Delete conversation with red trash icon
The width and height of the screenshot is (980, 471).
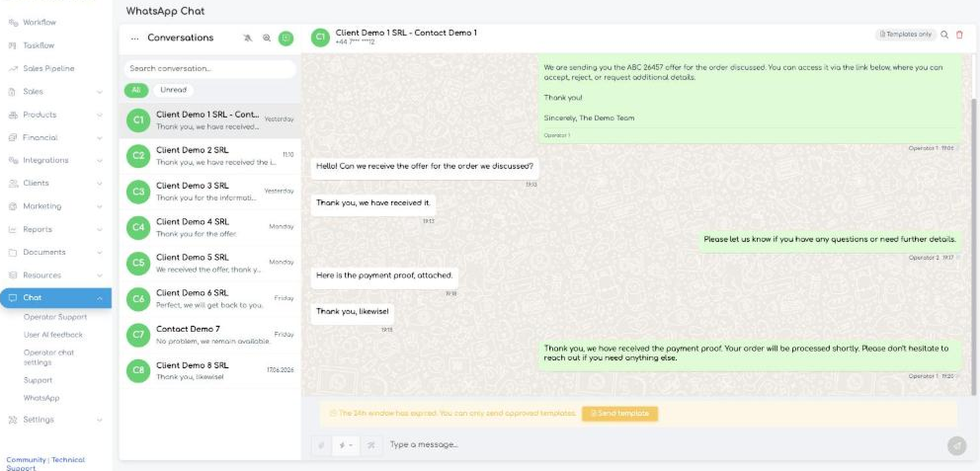pyautogui.click(x=959, y=35)
